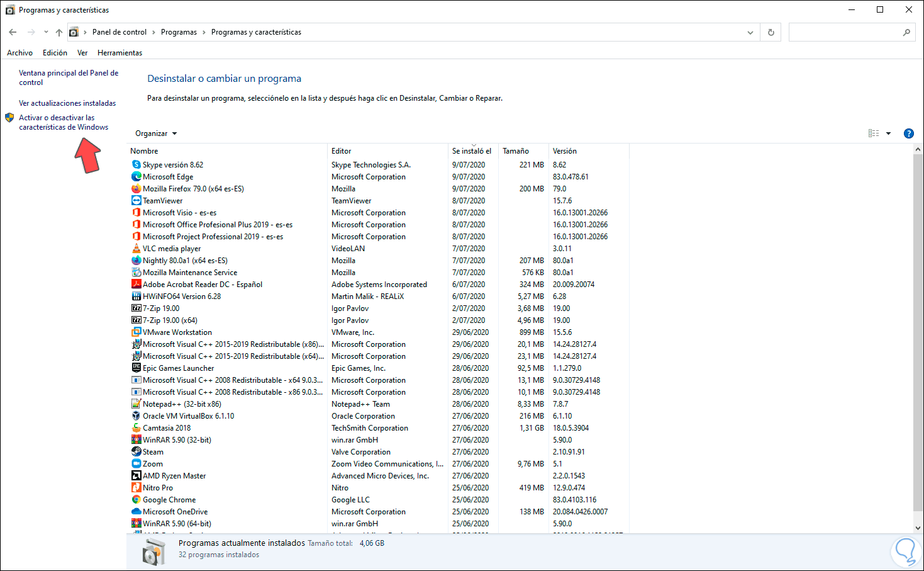The image size is (924, 571).
Task: Expand the chevron after Programas breadcrumb
Action: (204, 32)
